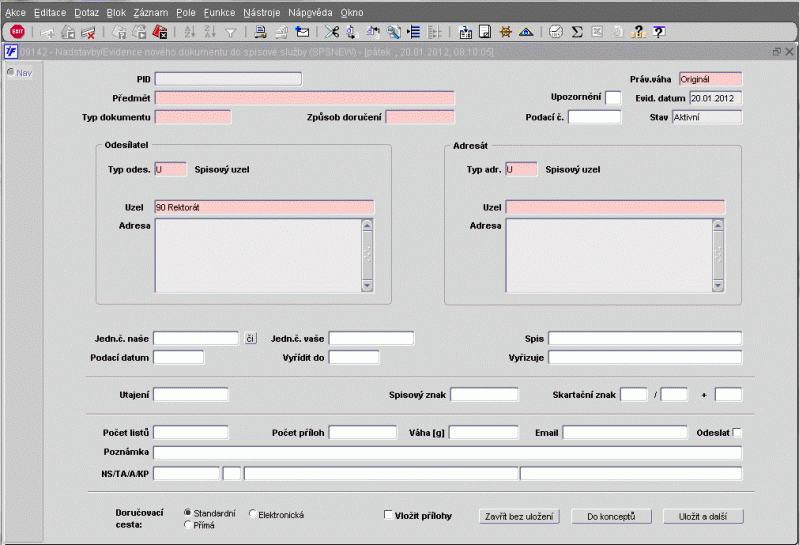The width and height of the screenshot is (800, 545).
Task: Open the Záznam menu
Action: [x=151, y=13]
